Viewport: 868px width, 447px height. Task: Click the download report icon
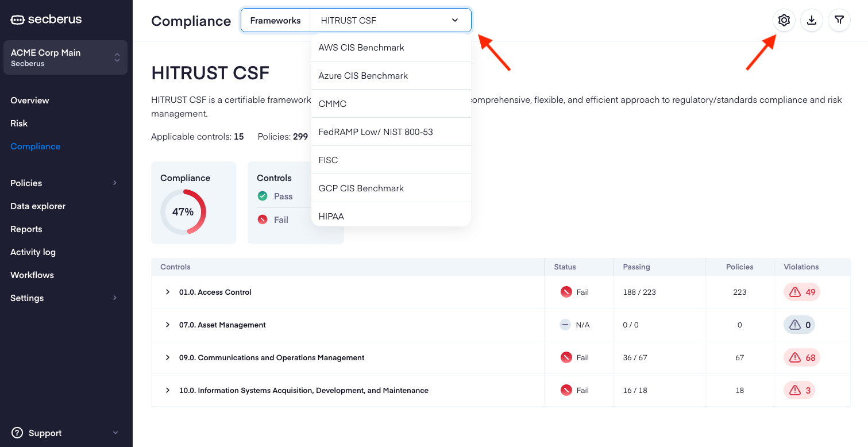coord(812,21)
